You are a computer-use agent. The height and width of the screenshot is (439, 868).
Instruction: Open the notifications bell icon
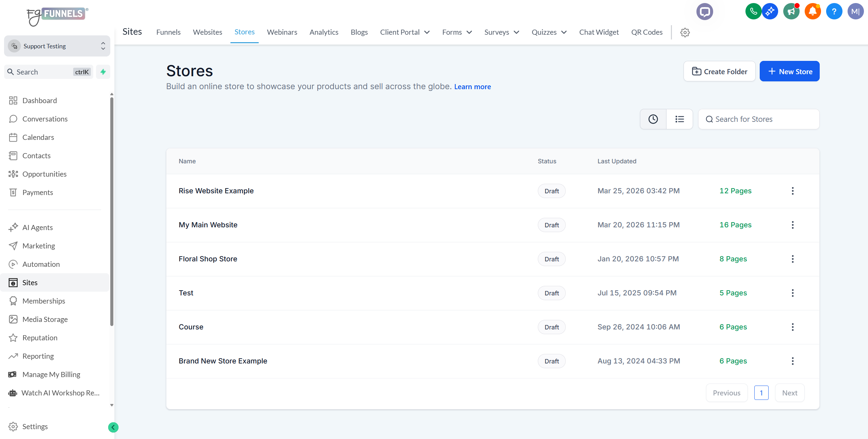click(813, 12)
